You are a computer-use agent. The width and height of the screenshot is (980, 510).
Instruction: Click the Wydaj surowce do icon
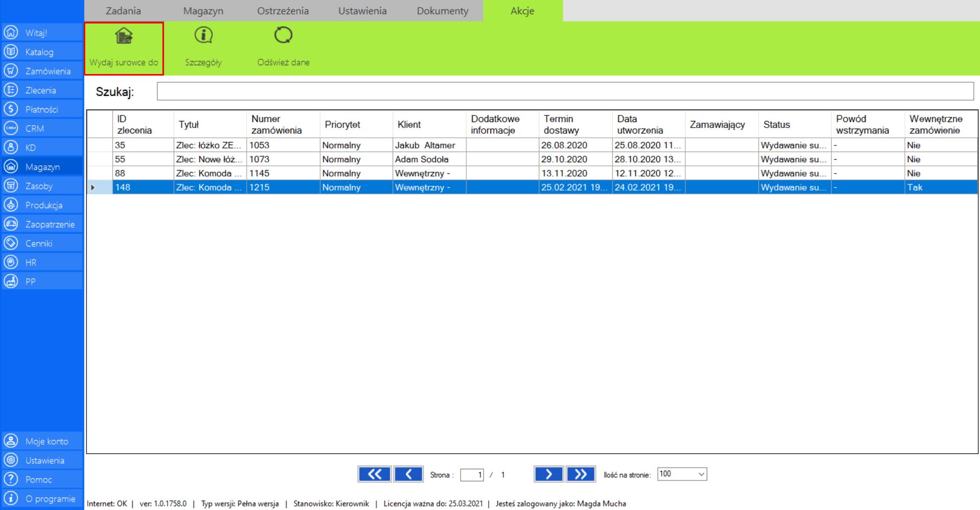pos(124,35)
